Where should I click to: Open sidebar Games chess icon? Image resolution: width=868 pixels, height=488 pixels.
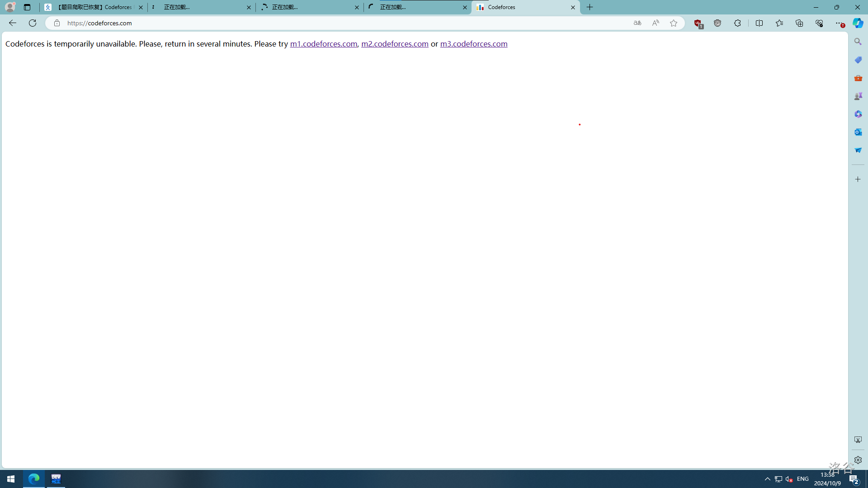pos(858,96)
